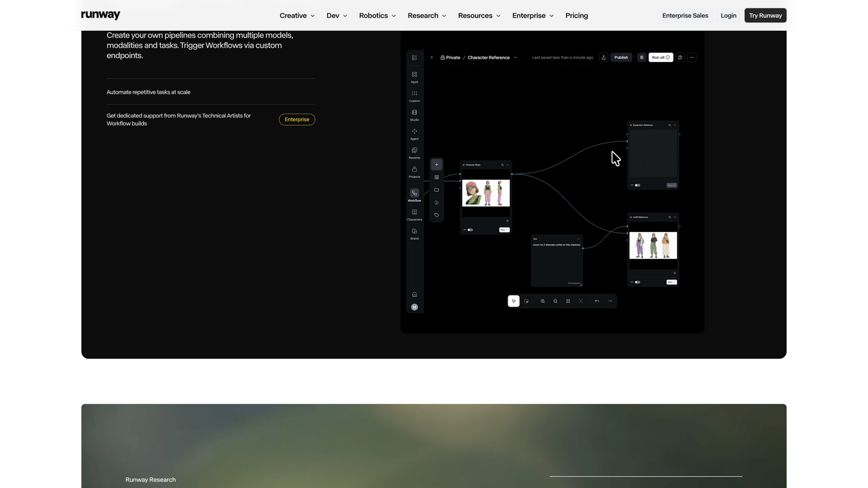This screenshot has width=868, height=488.
Task: Open the Custom sliders icon in sidebar
Action: tap(414, 94)
